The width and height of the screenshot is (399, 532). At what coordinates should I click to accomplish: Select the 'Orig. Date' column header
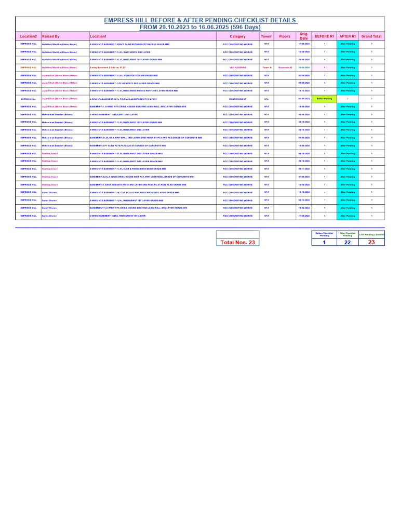303,36
